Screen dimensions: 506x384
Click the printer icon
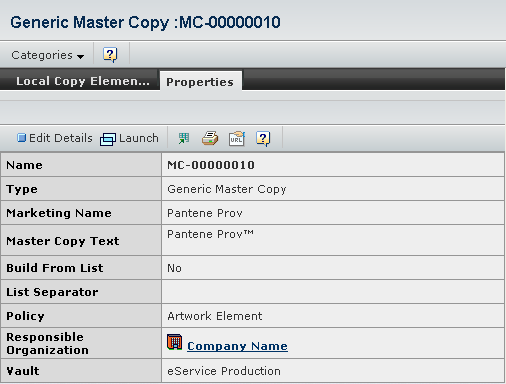(210, 138)
